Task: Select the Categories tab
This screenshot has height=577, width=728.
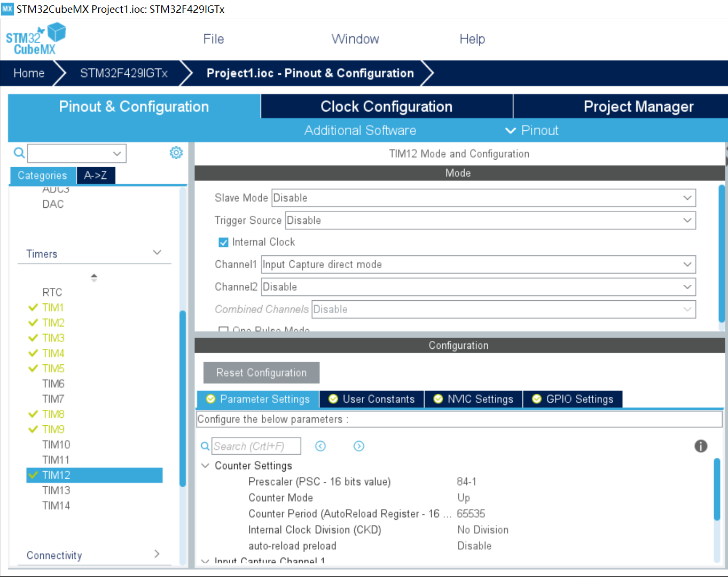Action: (43, 175)
